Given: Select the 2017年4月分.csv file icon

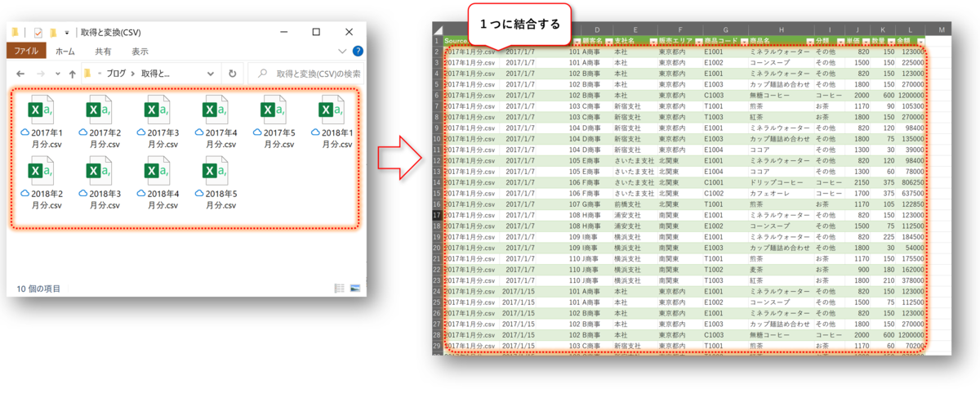Looking at the screenshot, I should [214, 110].
